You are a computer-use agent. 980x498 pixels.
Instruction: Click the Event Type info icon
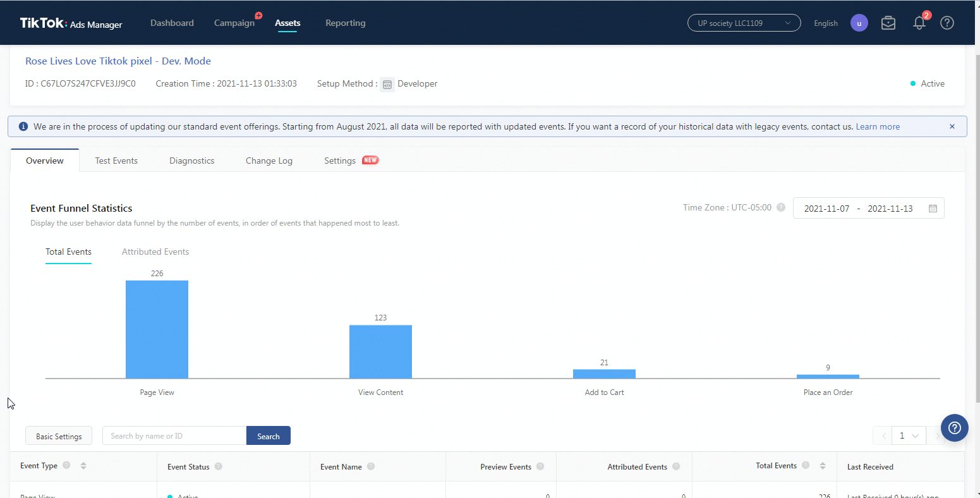[x=66, y=466]
